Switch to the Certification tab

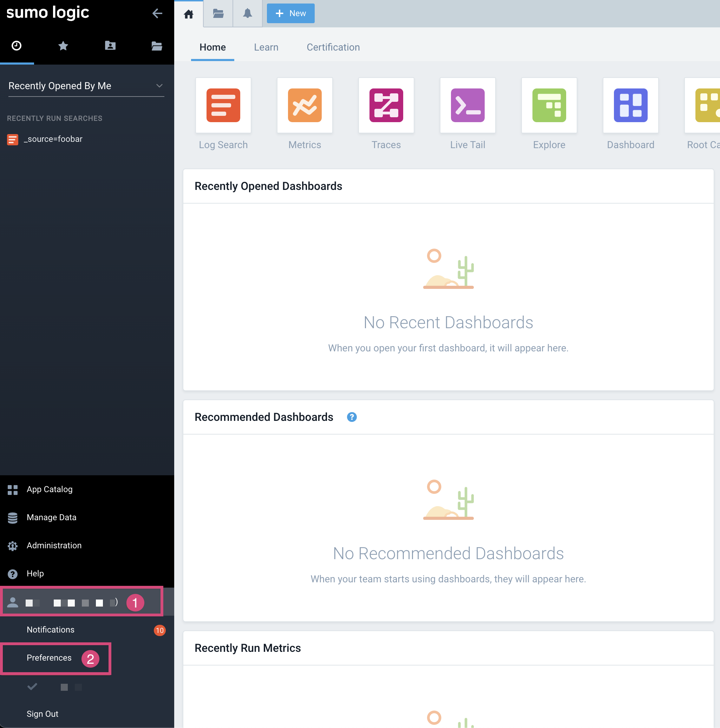333,47
